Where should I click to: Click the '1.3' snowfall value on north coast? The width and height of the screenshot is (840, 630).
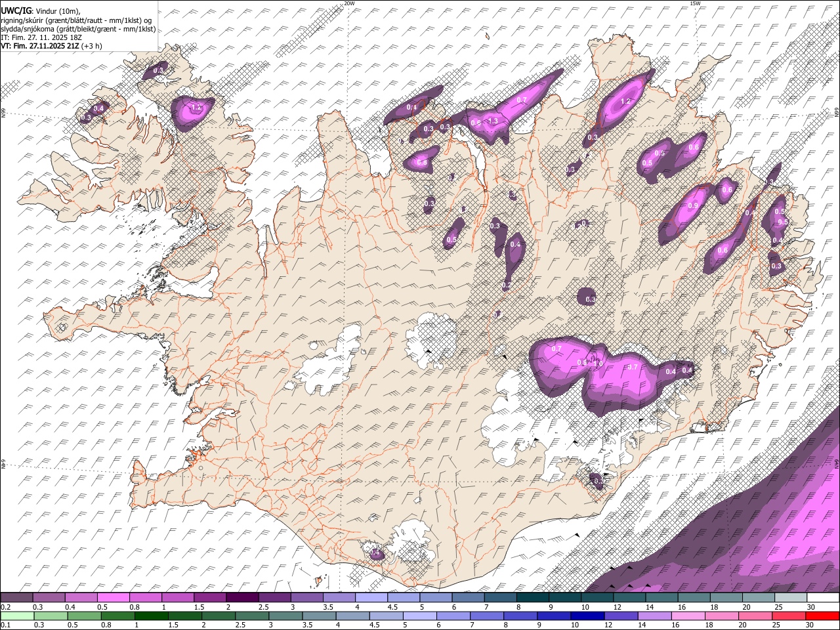click(493, 121)
